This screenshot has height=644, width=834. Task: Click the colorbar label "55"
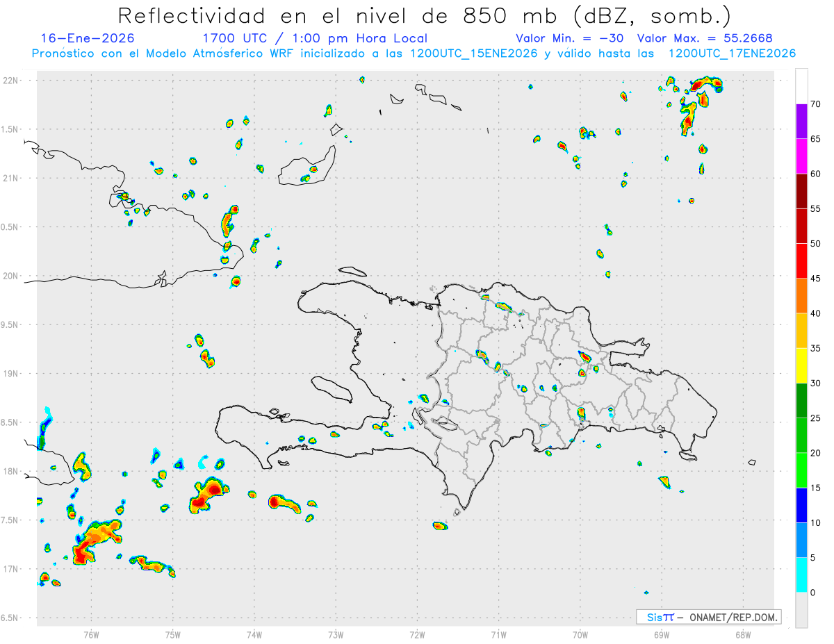tap(816, 208)
